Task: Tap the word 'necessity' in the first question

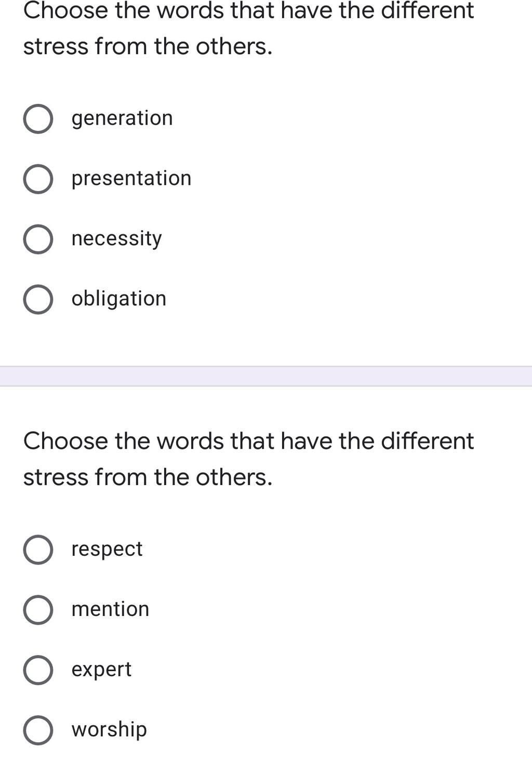Action: (x=117, y=239)
